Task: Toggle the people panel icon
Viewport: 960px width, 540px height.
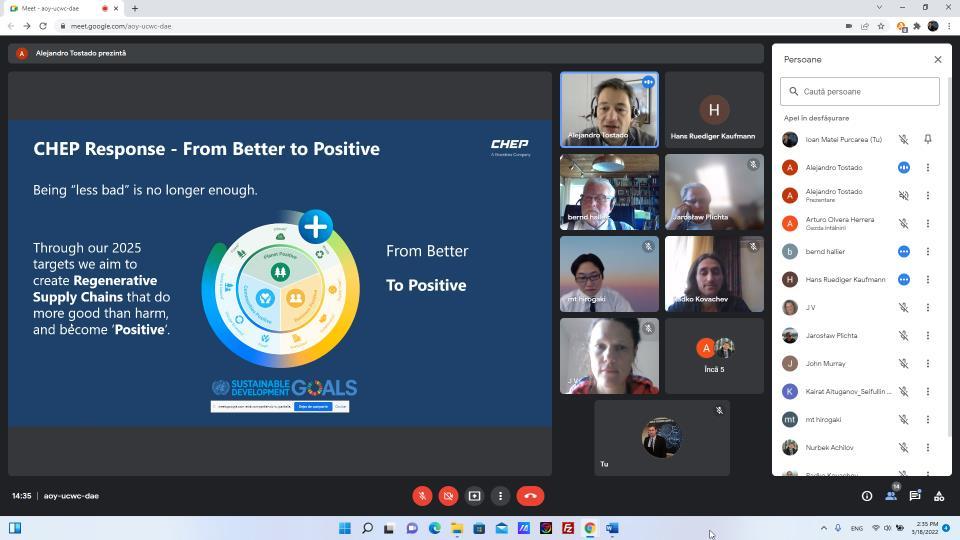Action: [891, 496]
